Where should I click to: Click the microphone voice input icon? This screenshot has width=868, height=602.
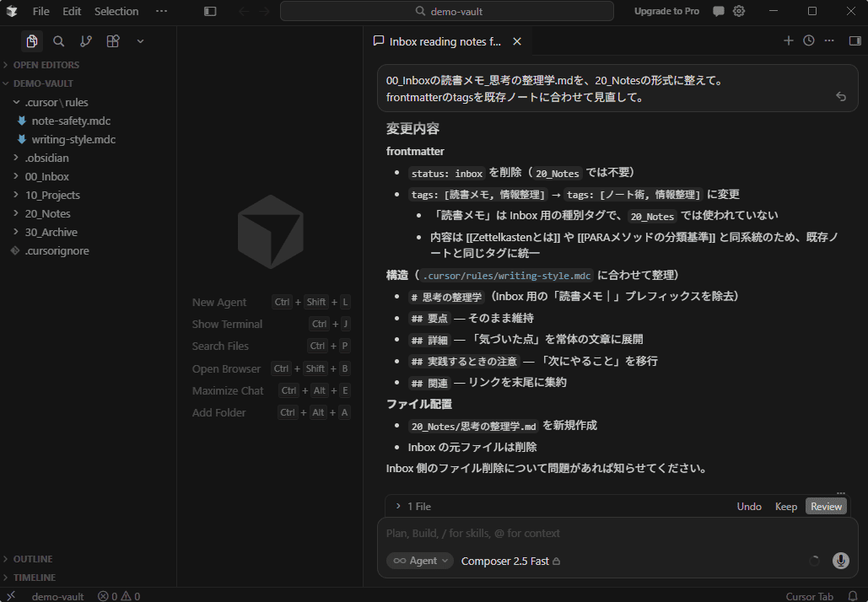[841, 561]
